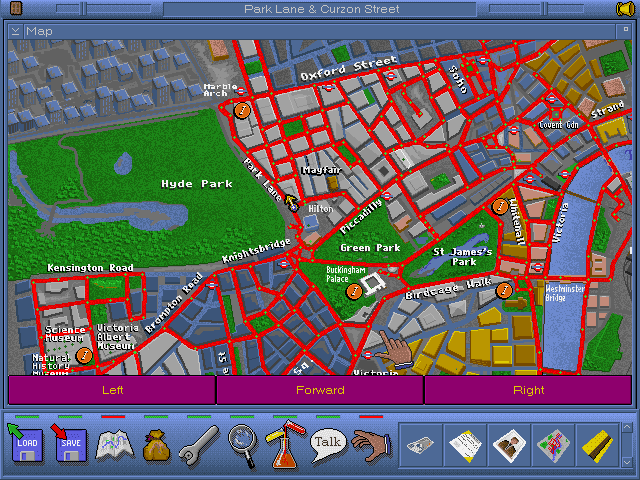Select the grabbing hand pick-up icon
Image resolution: width=640 pixels, height=480 pixels.
[371, 442]
